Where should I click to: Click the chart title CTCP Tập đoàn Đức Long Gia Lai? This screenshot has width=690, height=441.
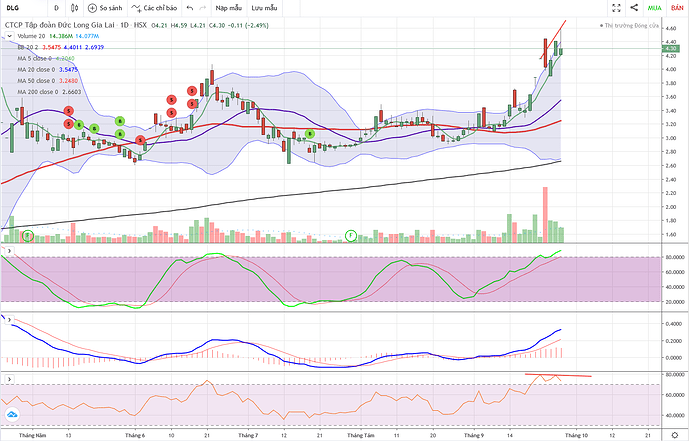(60, 25)
